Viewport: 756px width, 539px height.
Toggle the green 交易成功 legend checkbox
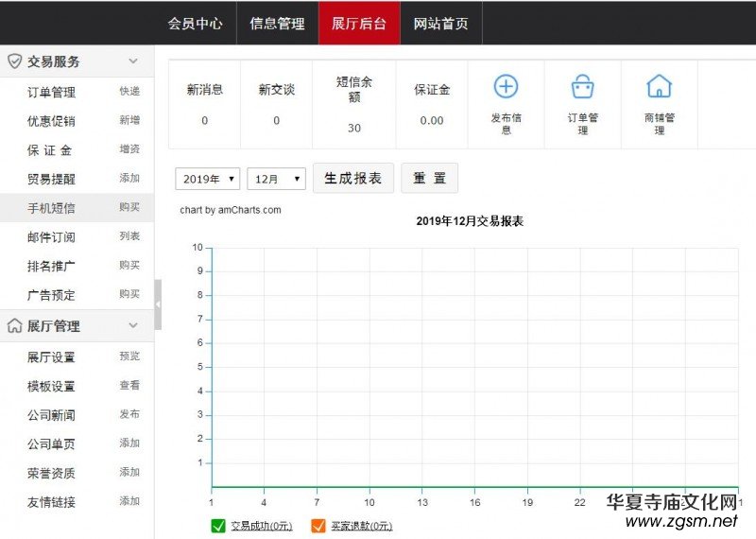coord(218,526)
